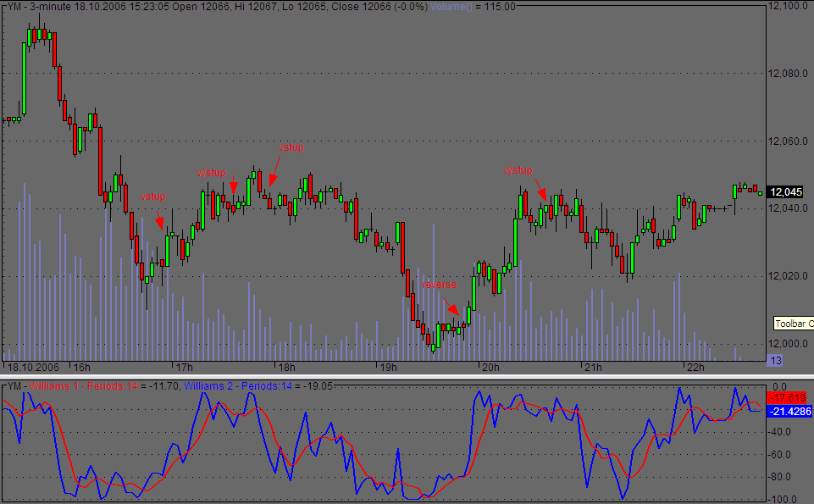Click the volume value box showing 13
This screenshot has width=814, height=504.
coord(774,360)
